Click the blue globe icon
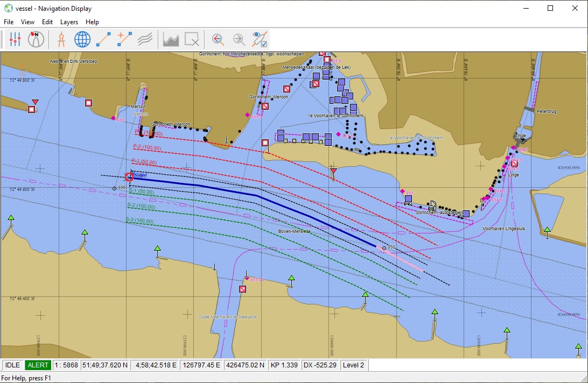 pyautogui.click(x=82, y=39)
